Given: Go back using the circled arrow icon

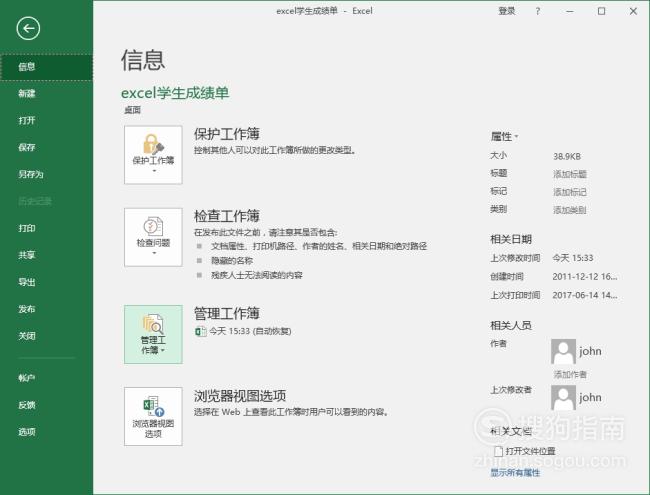Looking at the screenshot, I should coord(28,29).
